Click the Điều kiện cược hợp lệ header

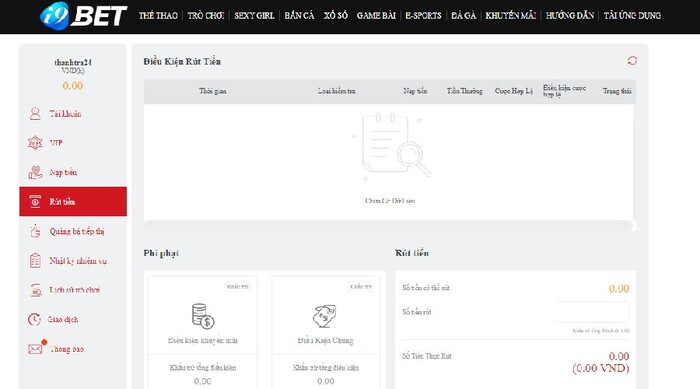point(564,91)
